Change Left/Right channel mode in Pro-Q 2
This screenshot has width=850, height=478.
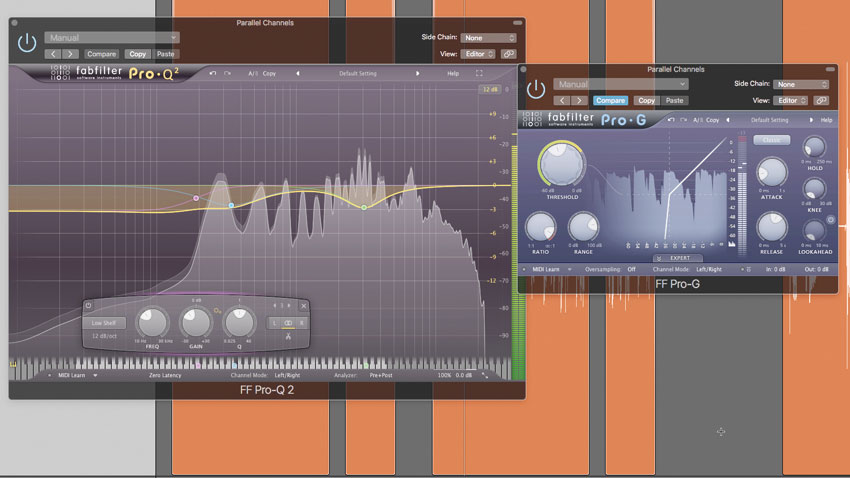pos(287,375)
